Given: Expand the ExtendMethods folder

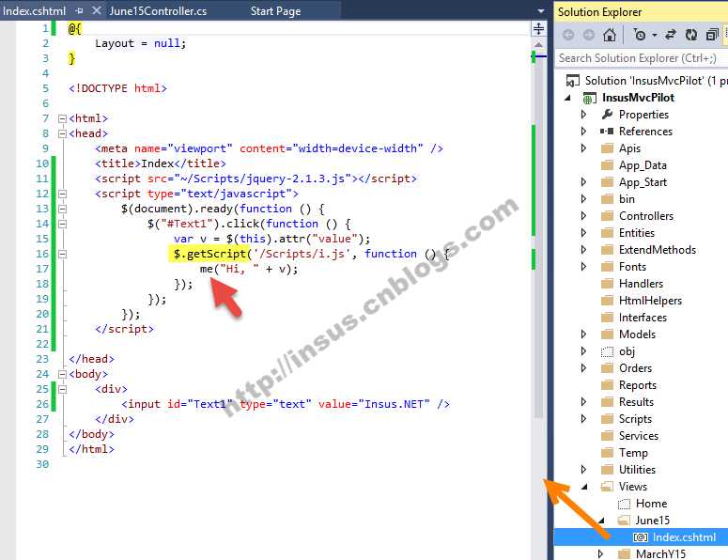Looking at the screenshot, I should (x=583, y=250).
